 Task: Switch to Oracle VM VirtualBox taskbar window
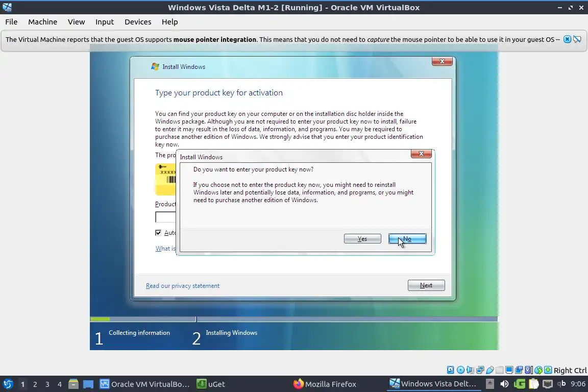[x=145, y=384]
